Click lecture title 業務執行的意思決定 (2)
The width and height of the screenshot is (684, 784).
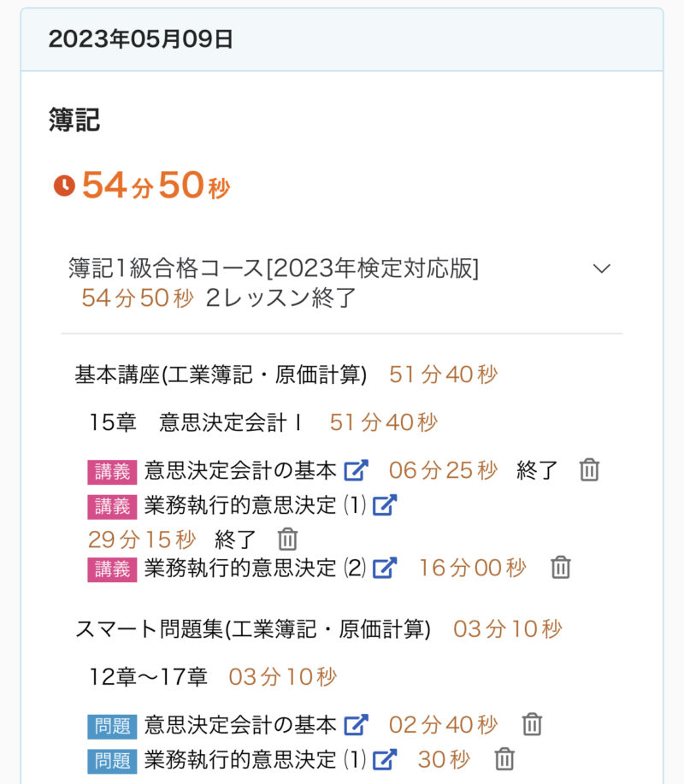(x=255, y=567)
